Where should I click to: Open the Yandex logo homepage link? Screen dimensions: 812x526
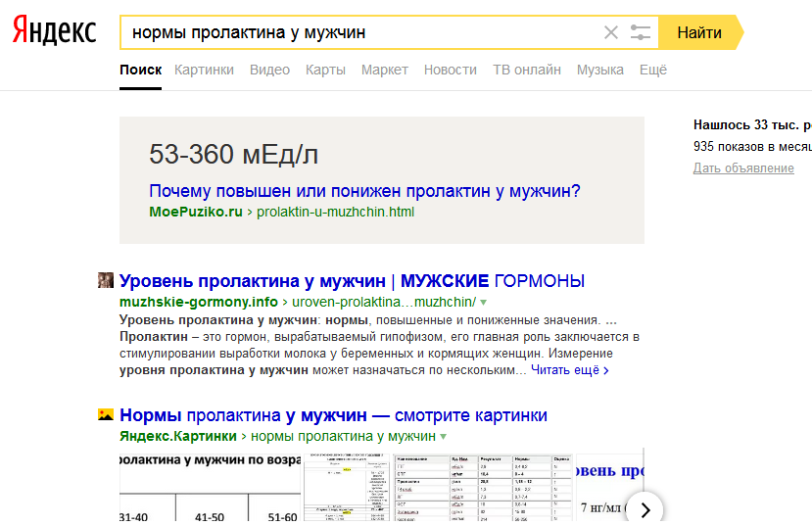pyautogui.click(x=55, y=30)
